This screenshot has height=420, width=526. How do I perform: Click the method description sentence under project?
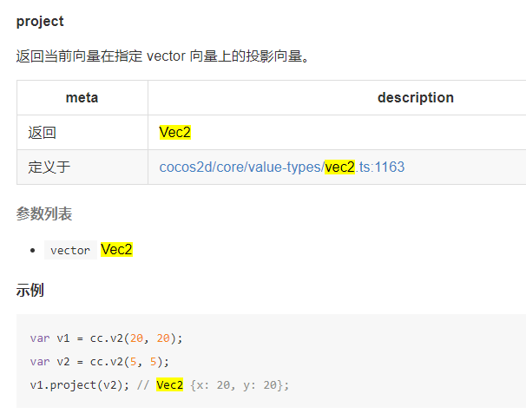tap(163, 56)
